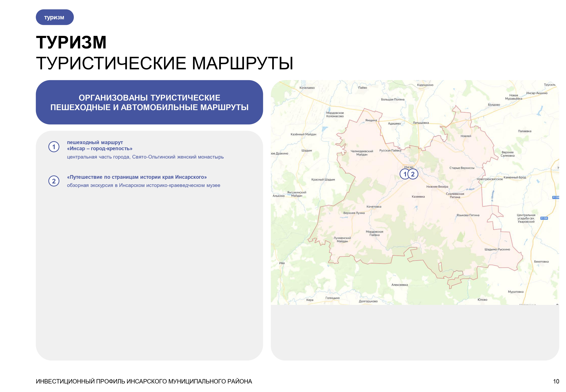Screen dimensions: 566x392
Task: Click the «Русская Паёвка» map label
Action: (390, 151)
